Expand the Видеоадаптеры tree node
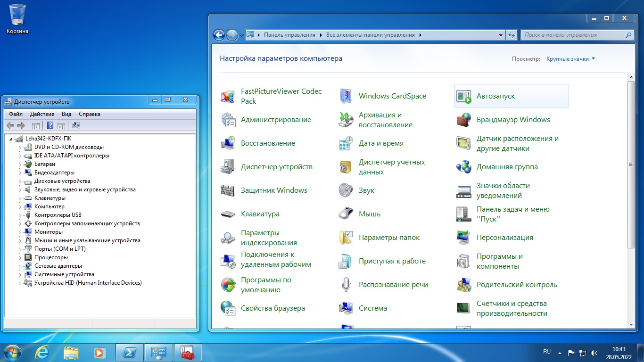Viewport: 644px width, 362px height. pyautogui.click(x=20, y=173)
